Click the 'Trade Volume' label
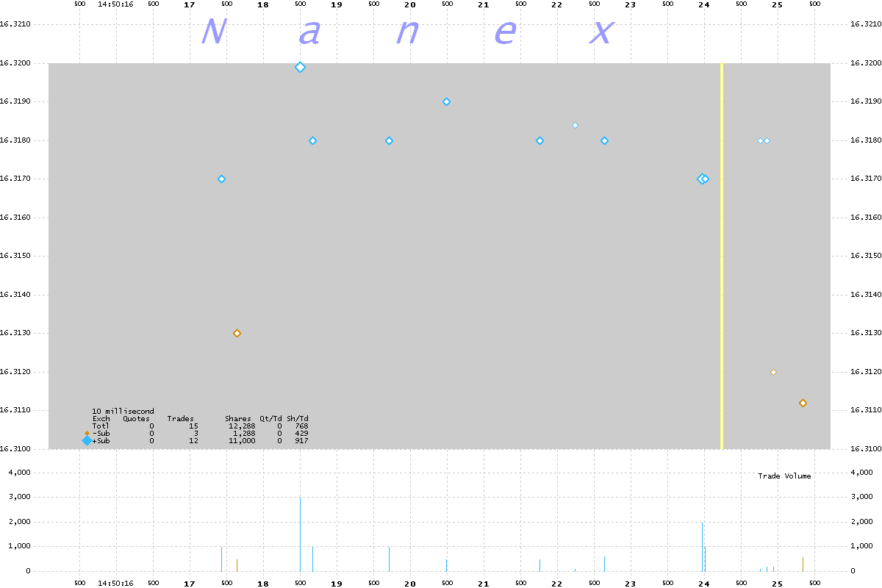882x588 pixels. 784,476
